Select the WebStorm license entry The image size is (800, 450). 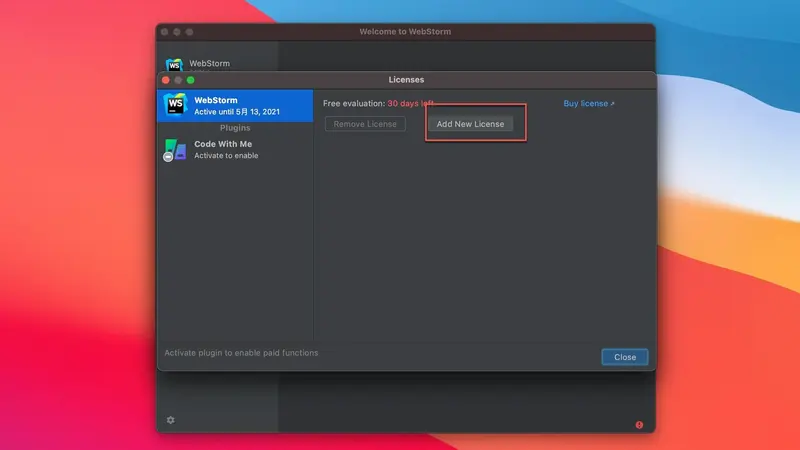235,106
